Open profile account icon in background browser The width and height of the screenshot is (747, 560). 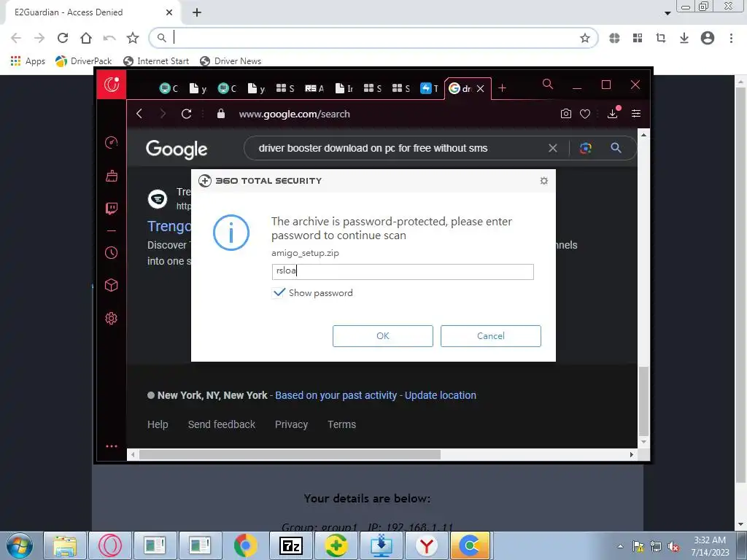[x=708, y=38]
